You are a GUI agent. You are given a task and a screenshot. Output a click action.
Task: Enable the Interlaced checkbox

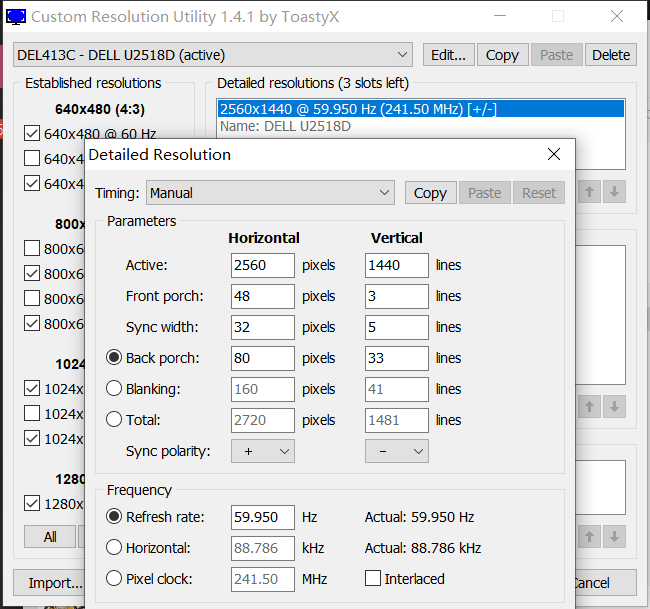click(x=373, y=578)
